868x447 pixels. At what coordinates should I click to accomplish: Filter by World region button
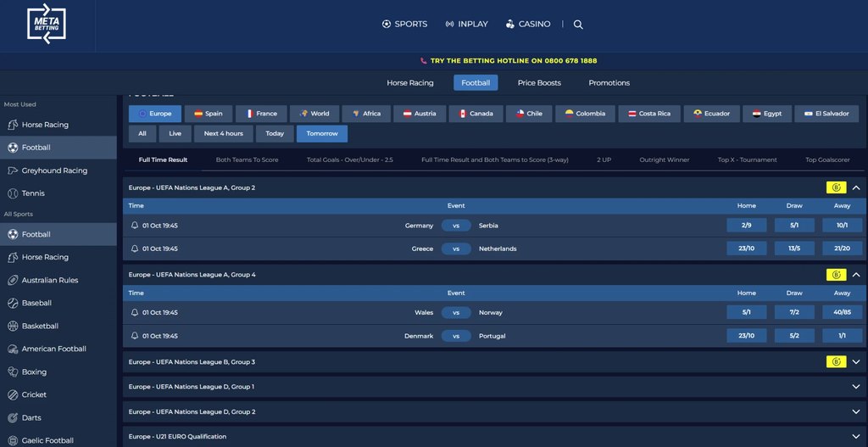point(314,114)
